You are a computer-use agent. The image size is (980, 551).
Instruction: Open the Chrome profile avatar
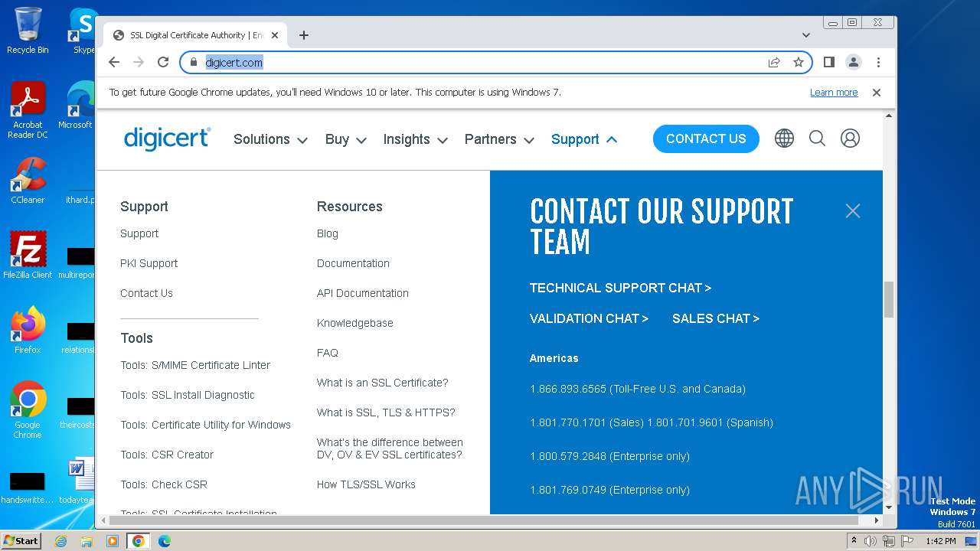click(854, 62)
